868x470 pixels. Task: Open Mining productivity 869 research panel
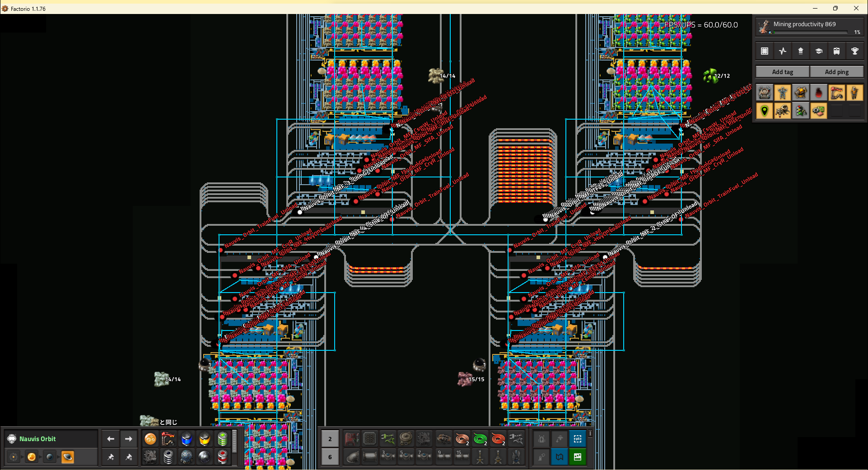[x=809, y=27]
